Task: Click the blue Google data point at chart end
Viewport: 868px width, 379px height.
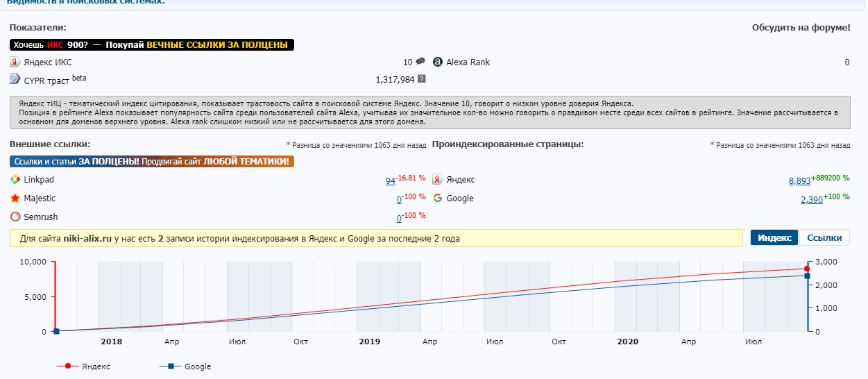Action: click(807, 276)
